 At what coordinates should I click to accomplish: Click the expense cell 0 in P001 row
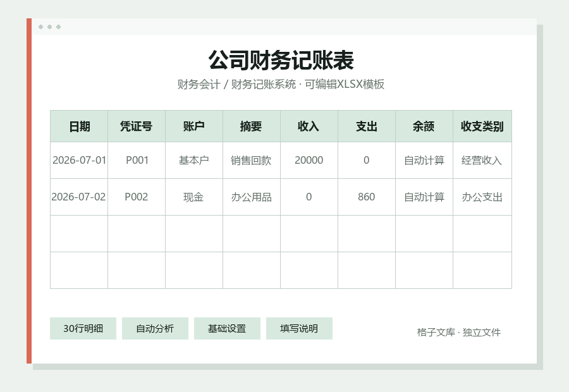coord(367,161)
